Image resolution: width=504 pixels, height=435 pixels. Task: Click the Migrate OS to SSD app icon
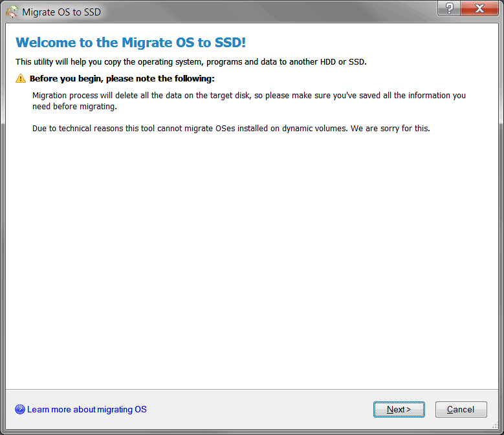pyautogui.click(x=12, y=12)
